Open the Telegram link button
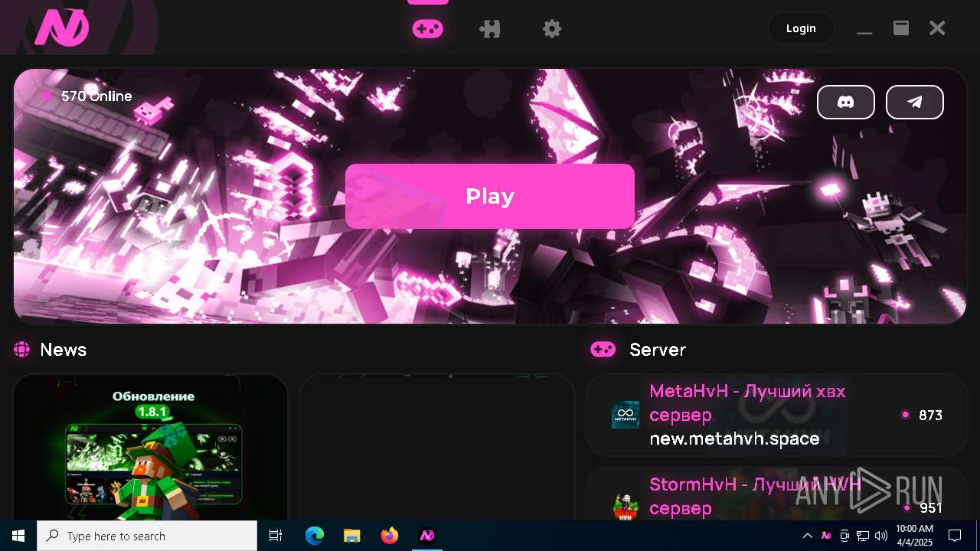Screen dimensions: 980x551 [915, 103]
